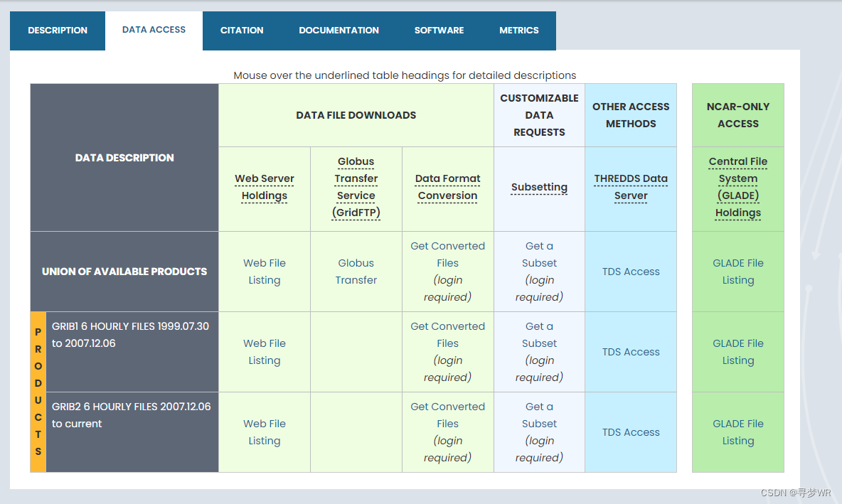Viewport: 842px width, 504px height.
Task: Click the Other Access Methods header
Action: coord(631,115)
